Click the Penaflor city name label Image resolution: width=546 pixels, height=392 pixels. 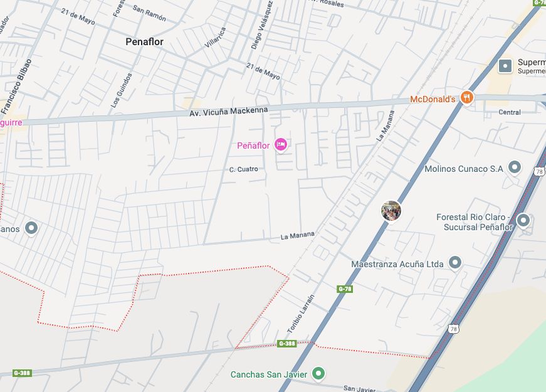tap(145, 42)
